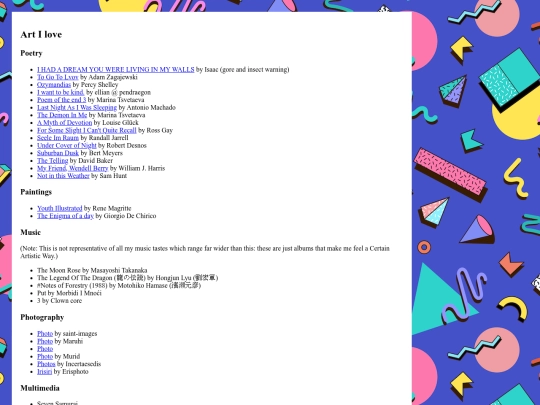540x405 pixels.
Task: Click the by Rene Magritte text
Action: pyautogui.click(x=107, y=208)
